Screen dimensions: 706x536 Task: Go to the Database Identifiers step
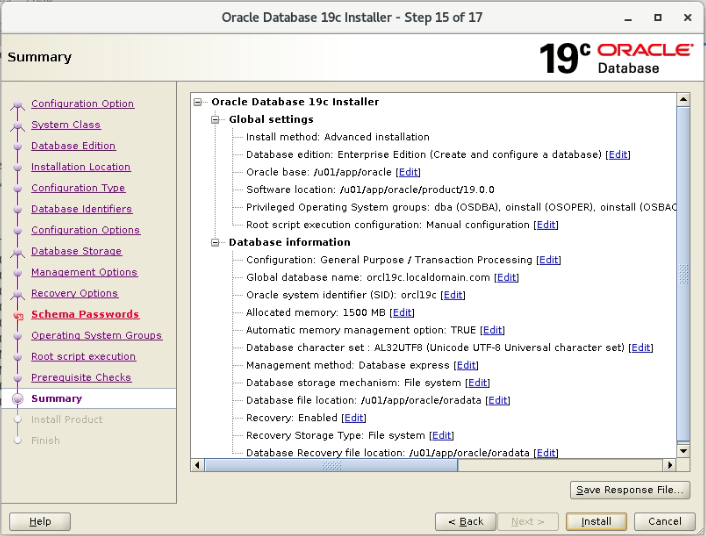click(x=81, y=209)
